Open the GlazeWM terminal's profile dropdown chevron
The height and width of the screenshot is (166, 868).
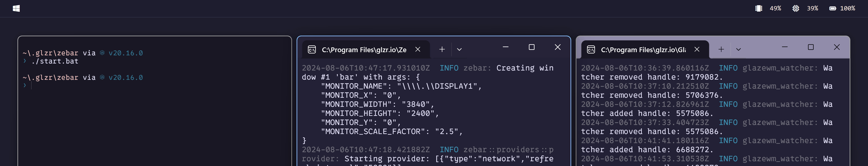[x=738, y=50]
